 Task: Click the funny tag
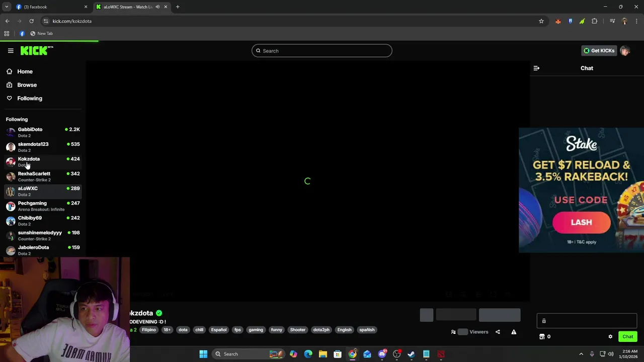tap(276, 330)
